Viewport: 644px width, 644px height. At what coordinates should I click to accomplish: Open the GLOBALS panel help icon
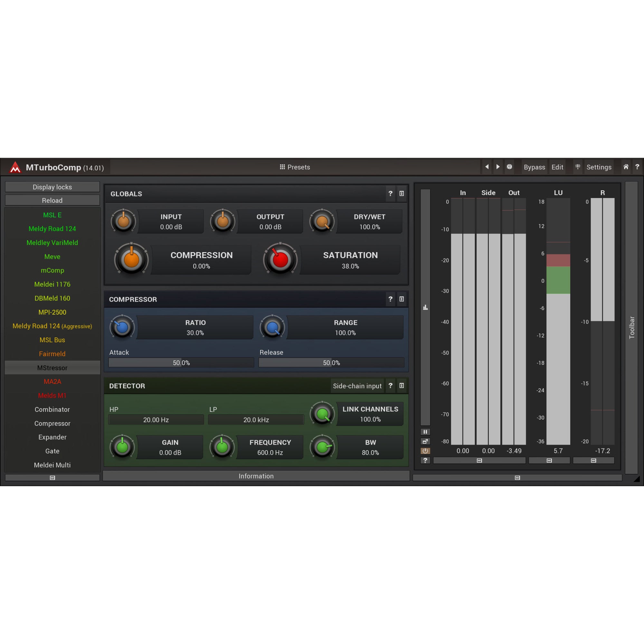[390, 194]
